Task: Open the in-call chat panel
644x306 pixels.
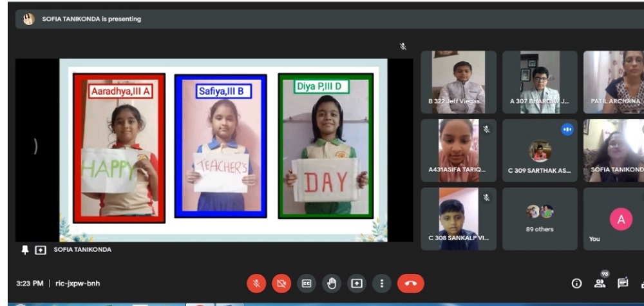Action: 623,283
